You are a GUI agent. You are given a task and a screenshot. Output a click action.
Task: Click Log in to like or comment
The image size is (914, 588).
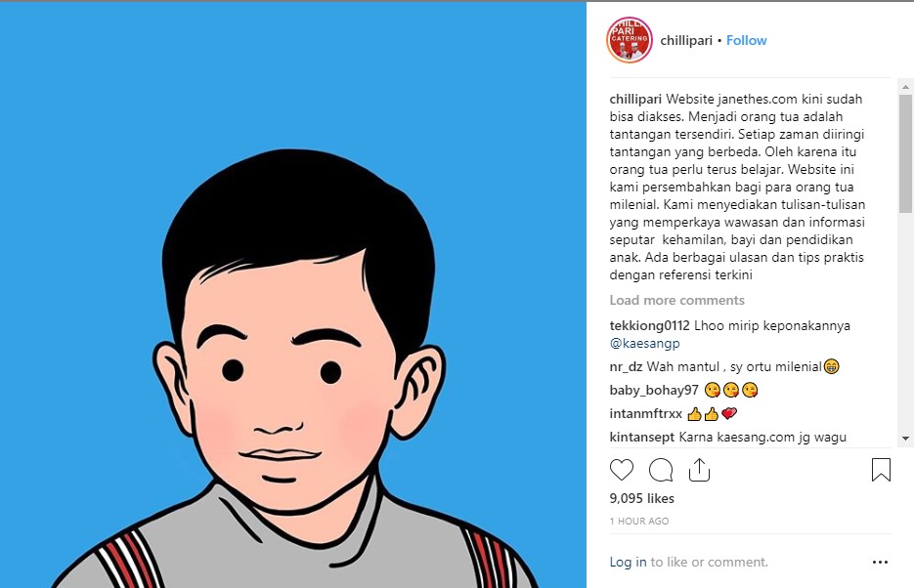628,562
